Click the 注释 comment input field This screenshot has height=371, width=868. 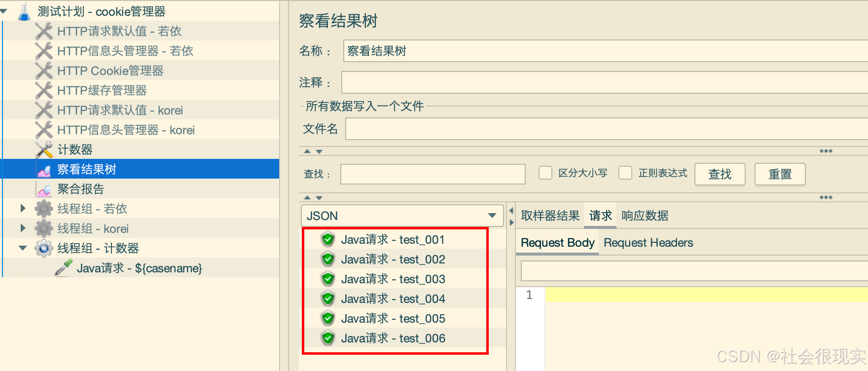(x=605, y=82)
